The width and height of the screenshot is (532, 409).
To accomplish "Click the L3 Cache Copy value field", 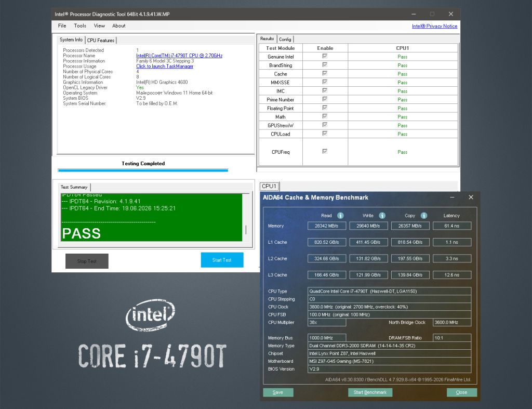I will click(x=410, y=275).
